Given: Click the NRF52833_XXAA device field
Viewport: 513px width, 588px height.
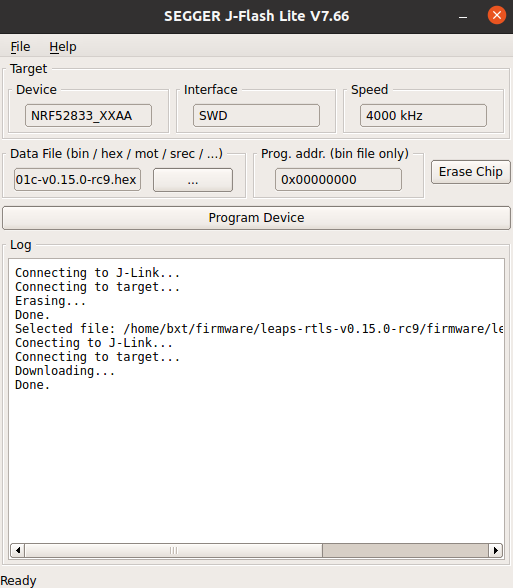Looking at the screenshot, I should click(88, 116).
